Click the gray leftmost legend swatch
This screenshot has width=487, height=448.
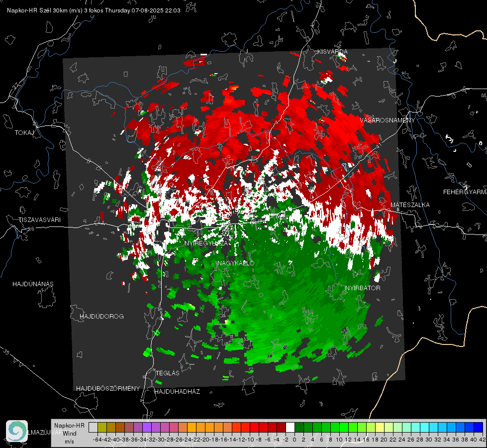point(93,427)
